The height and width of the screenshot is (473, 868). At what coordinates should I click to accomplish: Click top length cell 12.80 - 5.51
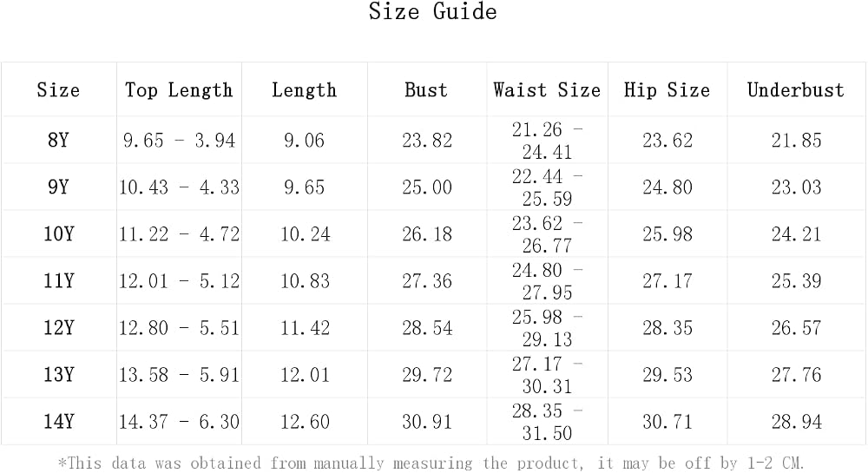(180, 328)
